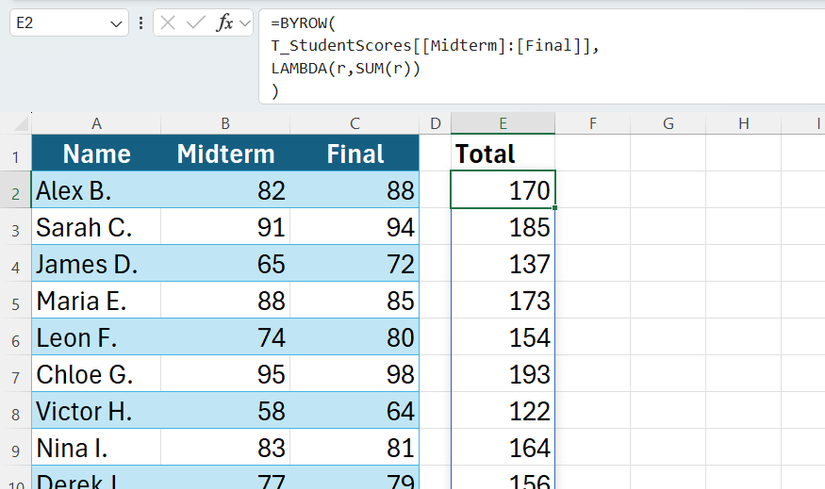The width and height of the screenshot is (825, 489).
Task: Select the cell containing Sarah C.
Action: coord(96,228)
